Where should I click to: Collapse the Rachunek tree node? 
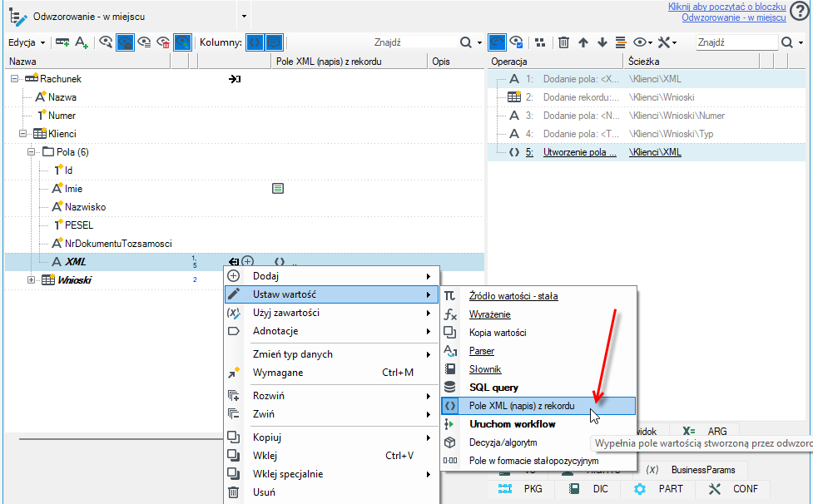(x=14, y=79)
